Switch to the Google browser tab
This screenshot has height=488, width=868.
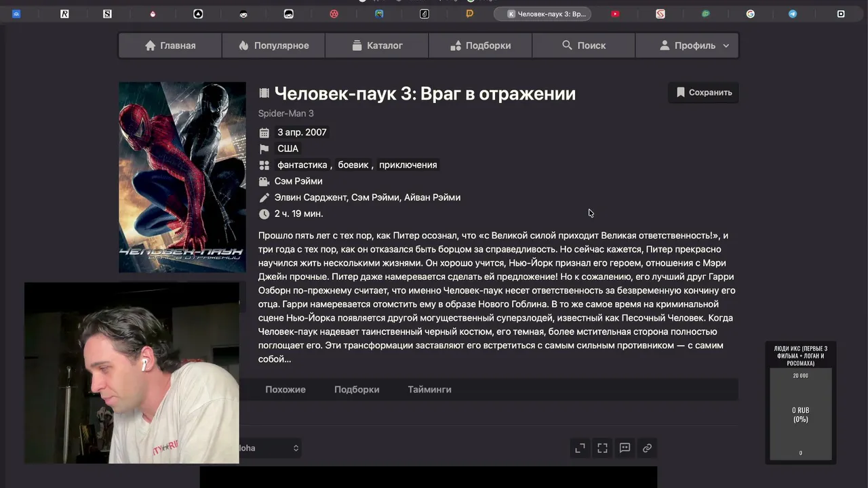click(x=751, y=14)
